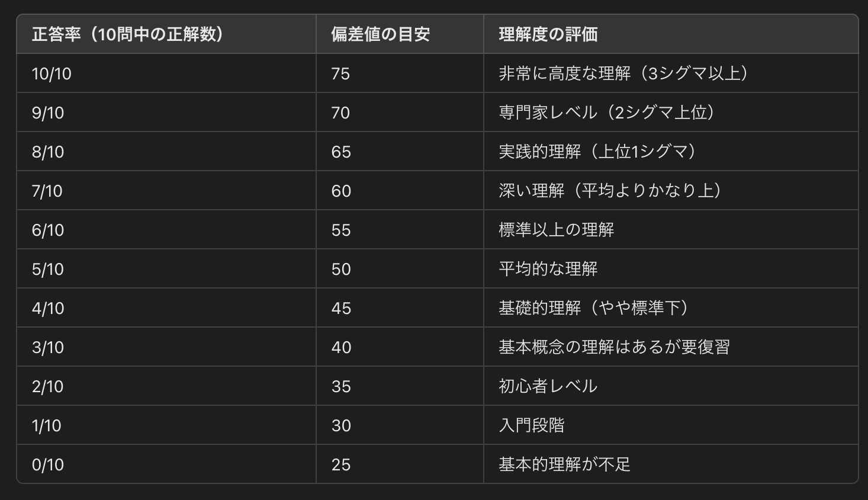This screenshot has height=500, width=868.
Task: Select the 4/10 score cell
Action: click(48, 308)
